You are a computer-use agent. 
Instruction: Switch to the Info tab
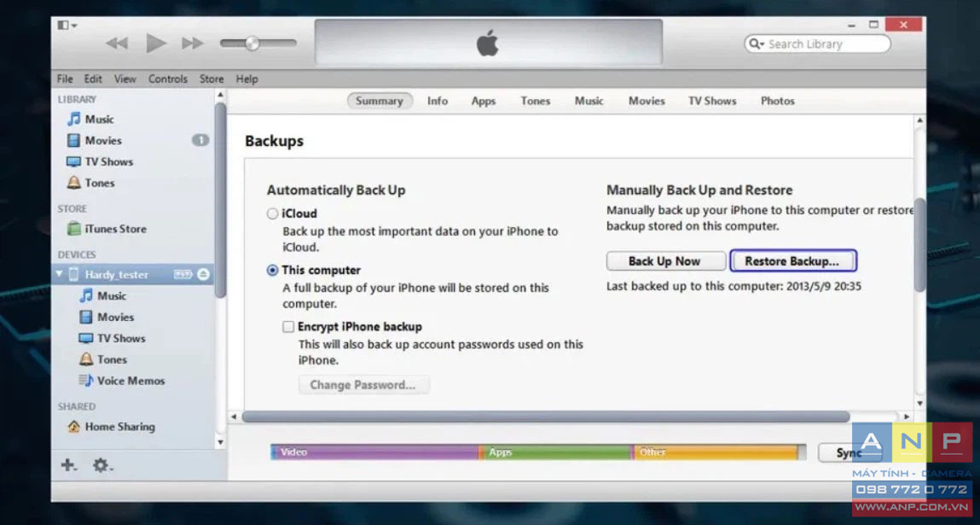(x=438, y=101)
